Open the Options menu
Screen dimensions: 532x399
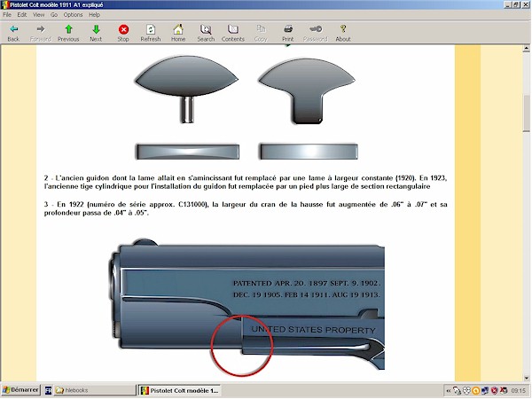73,14
